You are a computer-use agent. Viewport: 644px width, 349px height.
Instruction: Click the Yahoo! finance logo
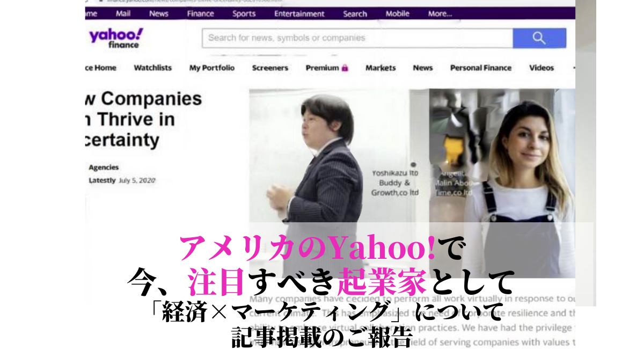115,38
